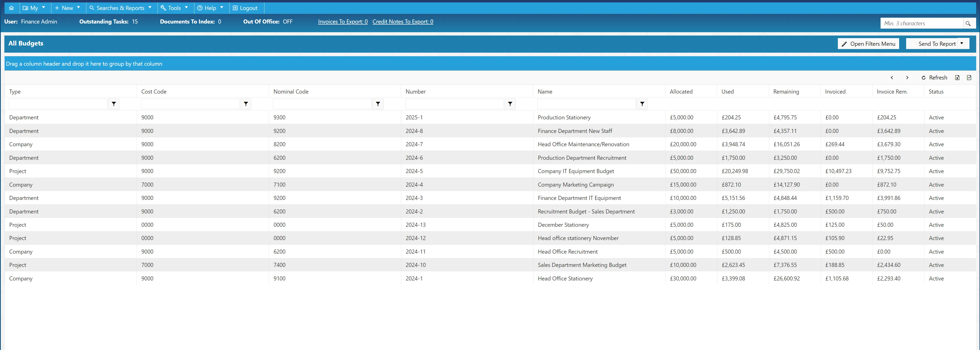Image resolution: width=980 pixels, height=350 pixels.
Task: Click the All Budgets title
Action: tap(26, 43)
